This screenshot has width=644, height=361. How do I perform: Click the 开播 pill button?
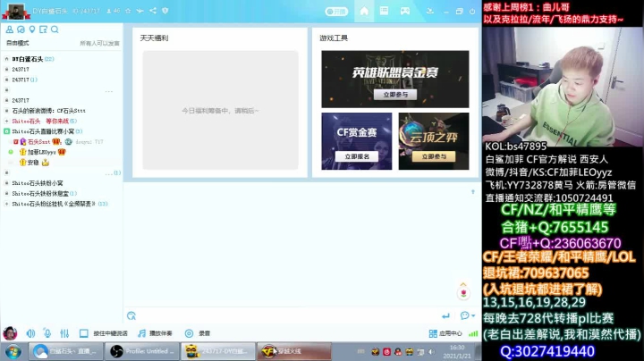tap(336, 12)
